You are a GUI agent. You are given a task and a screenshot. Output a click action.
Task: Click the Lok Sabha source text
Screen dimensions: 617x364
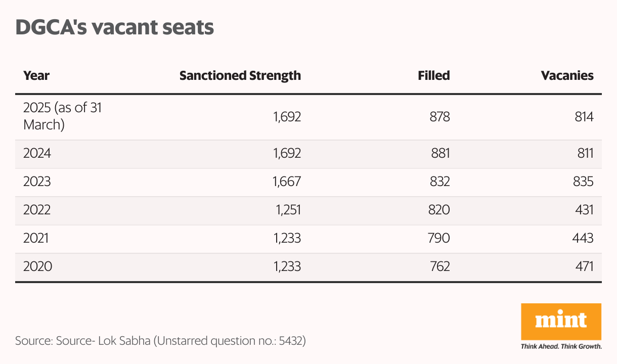coord(161,341)
